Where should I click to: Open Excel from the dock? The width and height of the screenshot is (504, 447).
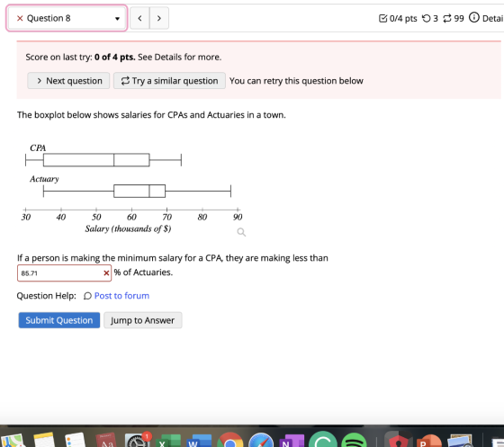(167, 441)
